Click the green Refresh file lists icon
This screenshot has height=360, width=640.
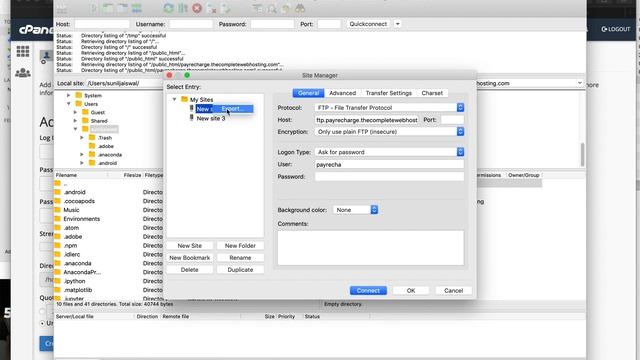point(168,8)
